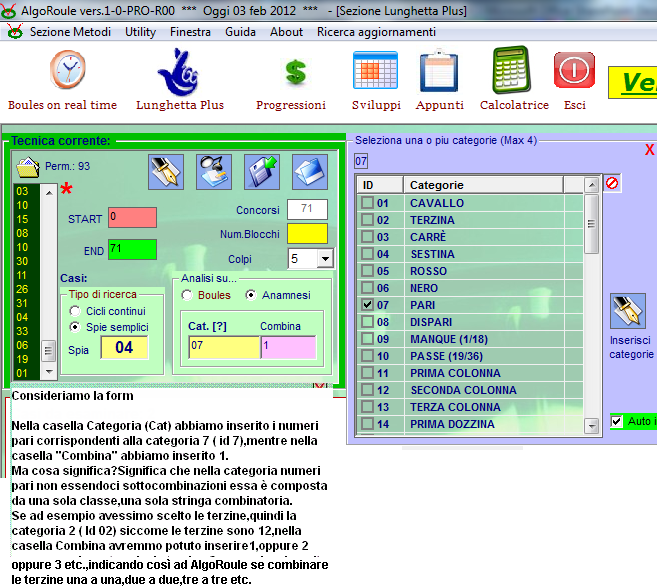This screenshot has height=588, width=657.
Task: Open the Sezione Metodi menu
Action: [x=70, y=32]
